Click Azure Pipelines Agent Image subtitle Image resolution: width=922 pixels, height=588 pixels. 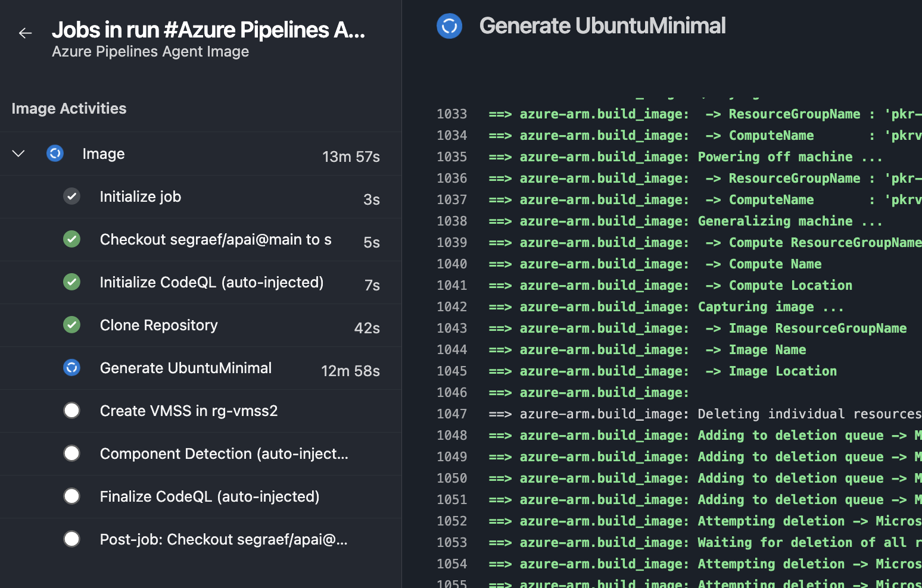151,52
